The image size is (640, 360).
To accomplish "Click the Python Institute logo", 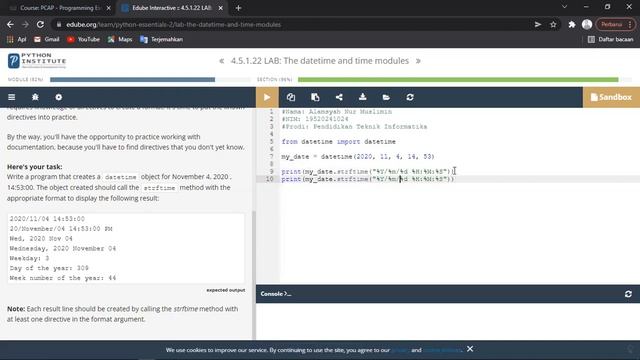I will pyautogui.click(x=37, y=60).
